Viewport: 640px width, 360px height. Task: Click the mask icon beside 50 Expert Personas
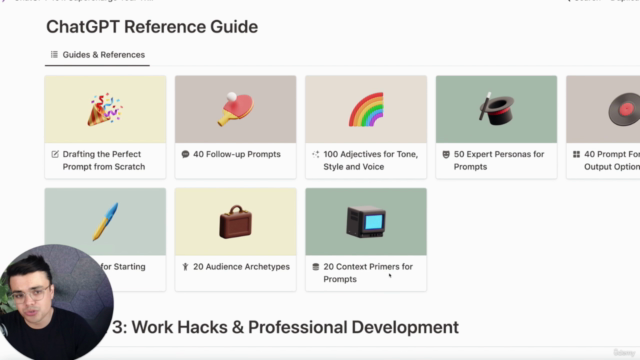click(x=446, y=154)
